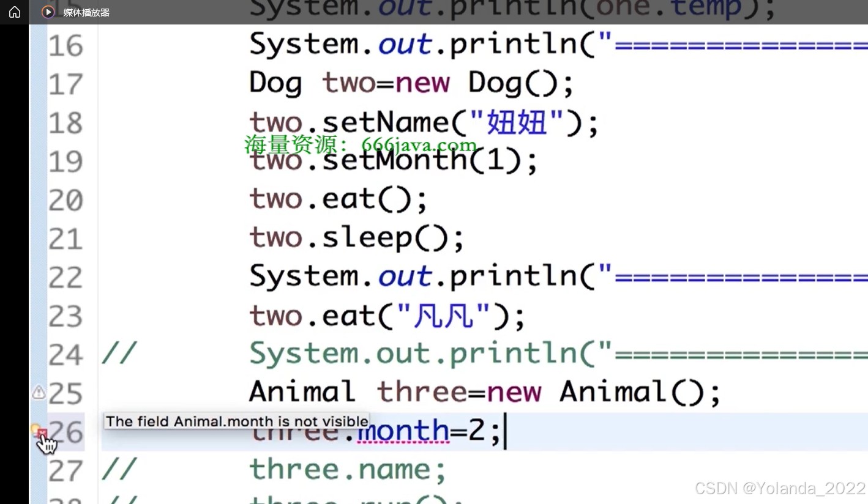Image resolution: width=868 pixels, height=504 pixels.
Task: Click the // comment marker on line 27
Action: (x=119, y=470)
